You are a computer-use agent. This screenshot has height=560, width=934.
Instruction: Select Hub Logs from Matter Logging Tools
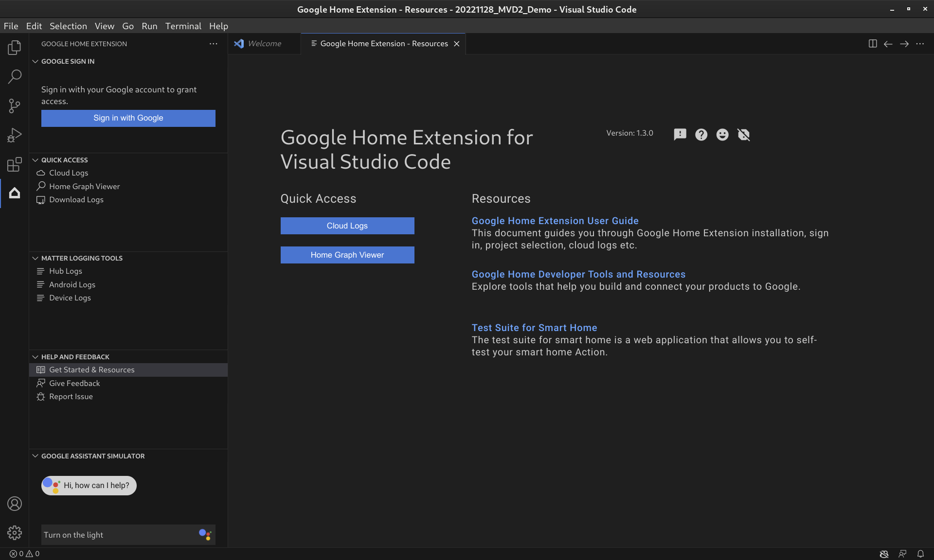pos(65,271)
